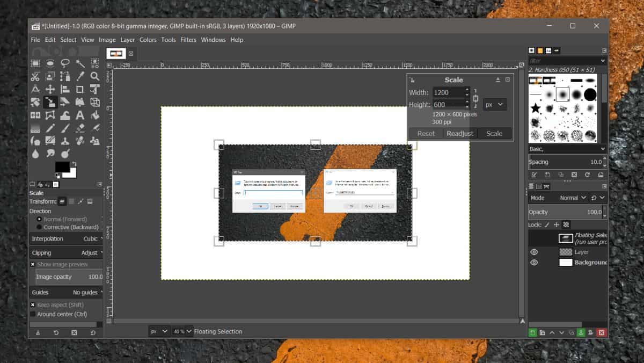Select the Shear tool
The image size is (644, 363).
tap(65, 102)
